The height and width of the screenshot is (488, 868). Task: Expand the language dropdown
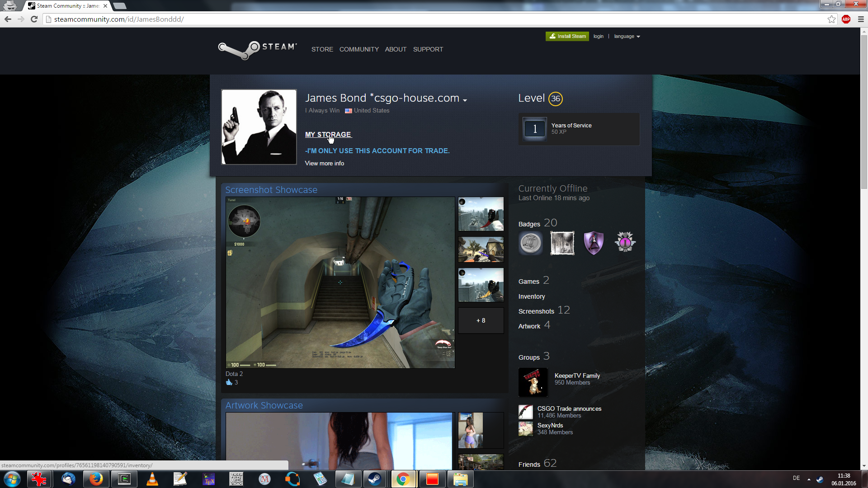click(x=627, y=36)
